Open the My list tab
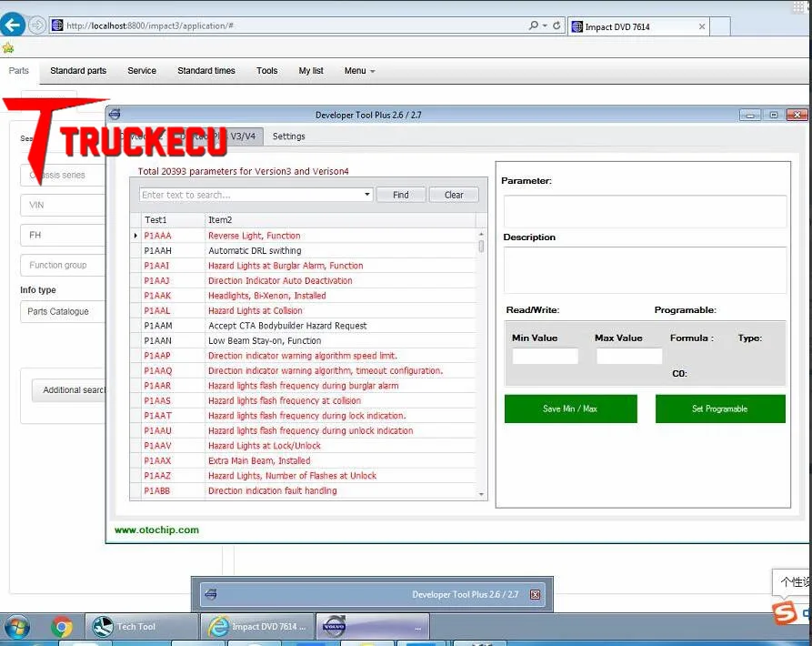Image resolution: width=812 pixels, height=646 pixels. click(x=311, y=70)
